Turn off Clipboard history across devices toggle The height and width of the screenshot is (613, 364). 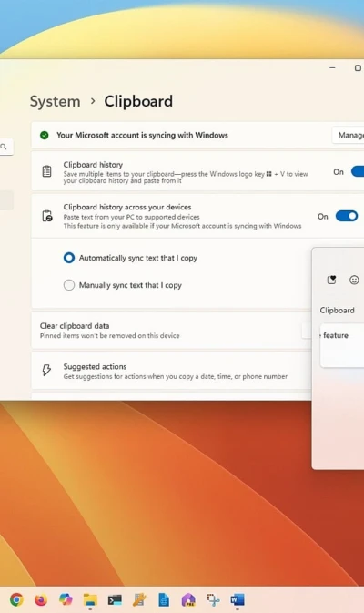coord(347,216)
